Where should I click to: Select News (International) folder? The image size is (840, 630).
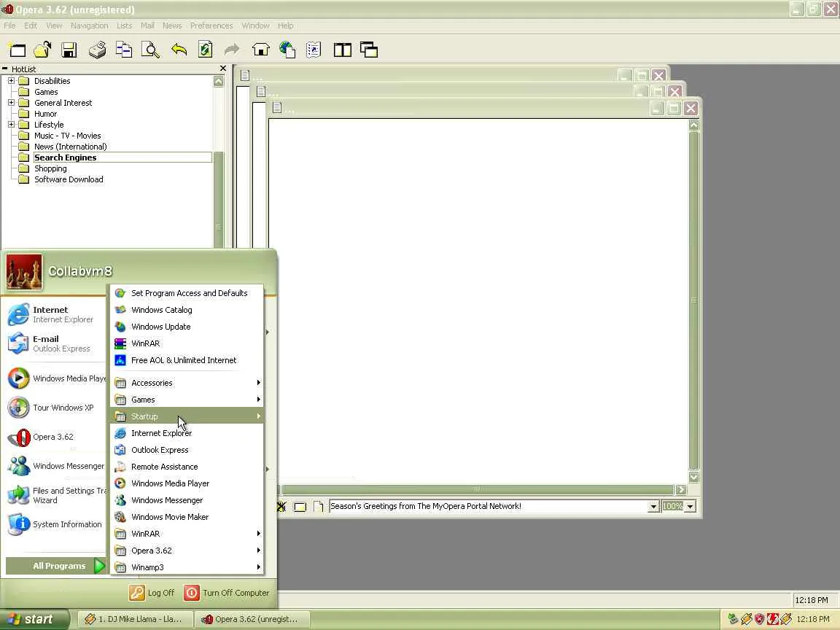pos(70,147)
